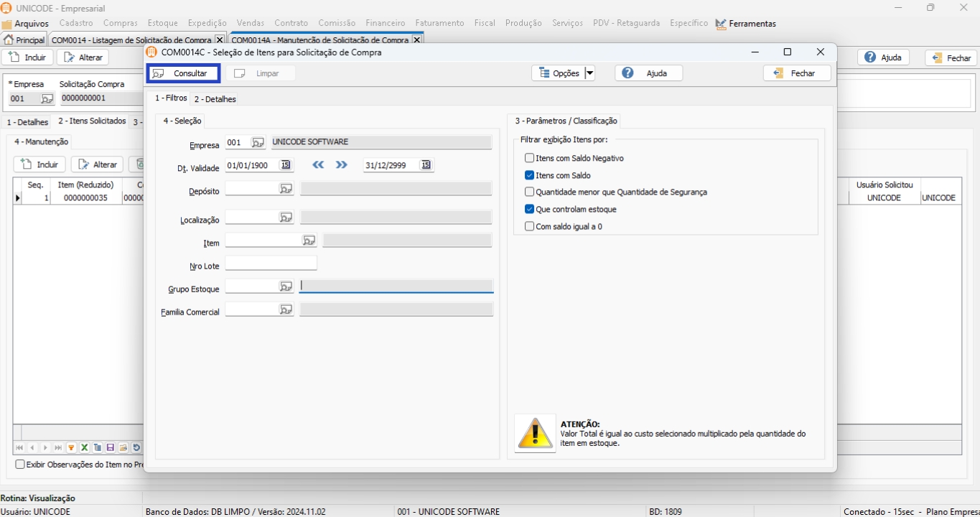Uncheck the Itens com Saldo option
The width and height of the screenshot is (980, 517).
click(x=529, y=175)
